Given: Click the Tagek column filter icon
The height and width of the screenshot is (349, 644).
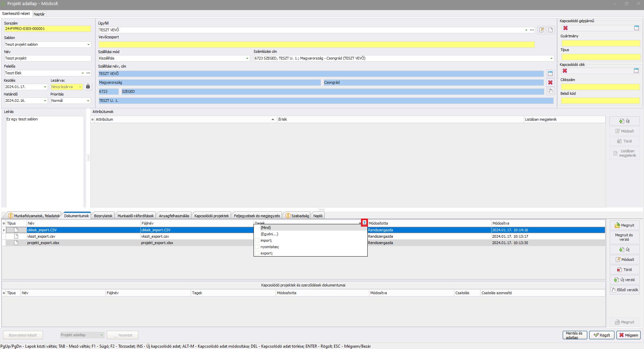Looking at the screenshot, I should 364,223.
